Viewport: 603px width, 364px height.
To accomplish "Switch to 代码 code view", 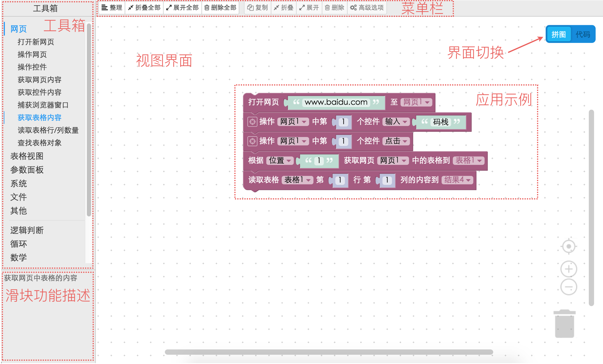I will (583, 35).
